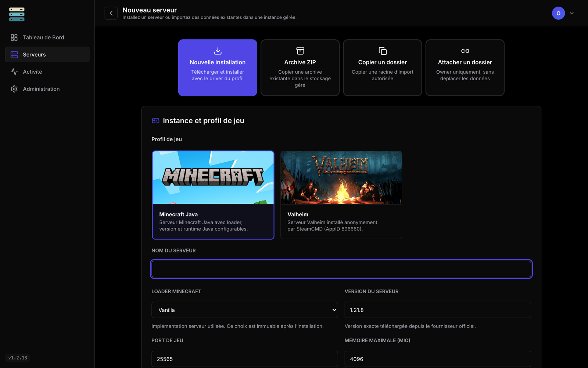
Task: Open the Serveurs section label
Action: (35, 54)
